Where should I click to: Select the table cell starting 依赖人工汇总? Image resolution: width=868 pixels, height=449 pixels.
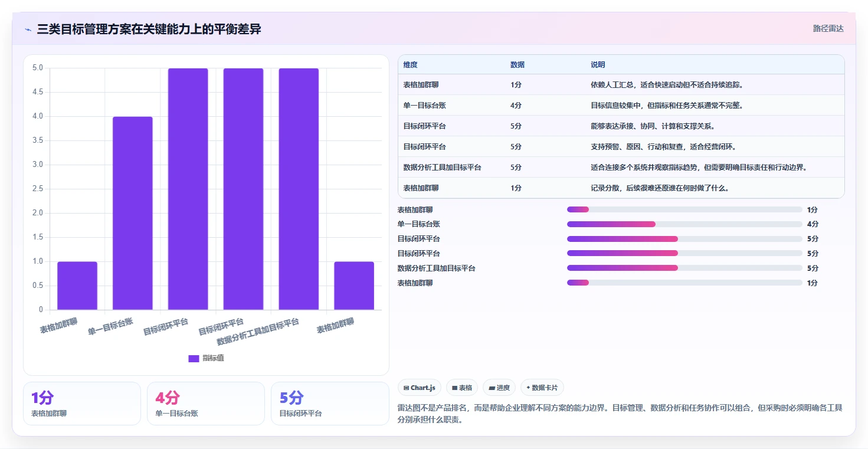click(715, 85)
